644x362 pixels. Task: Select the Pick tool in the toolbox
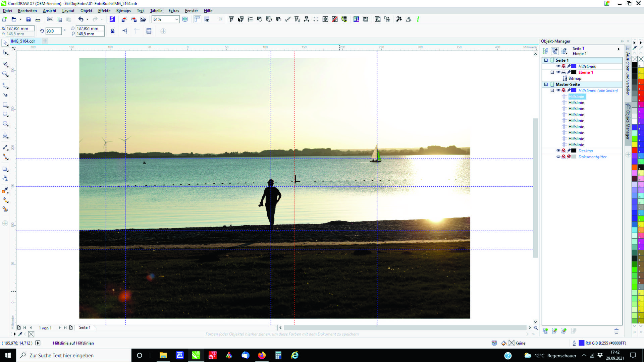click(5, 43)
